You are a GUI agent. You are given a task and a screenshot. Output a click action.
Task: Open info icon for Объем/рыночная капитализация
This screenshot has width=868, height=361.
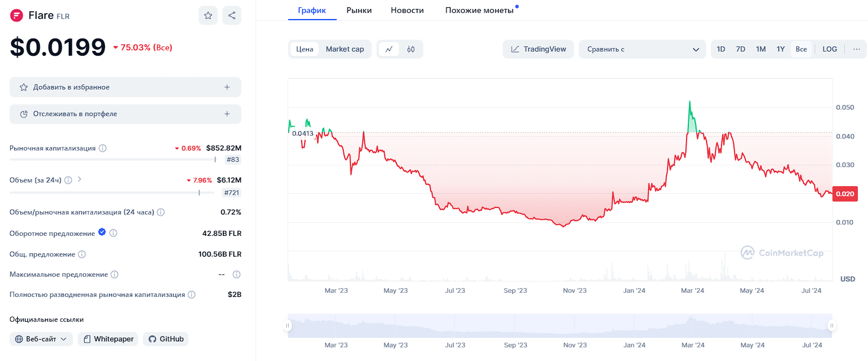coord(161,212)
